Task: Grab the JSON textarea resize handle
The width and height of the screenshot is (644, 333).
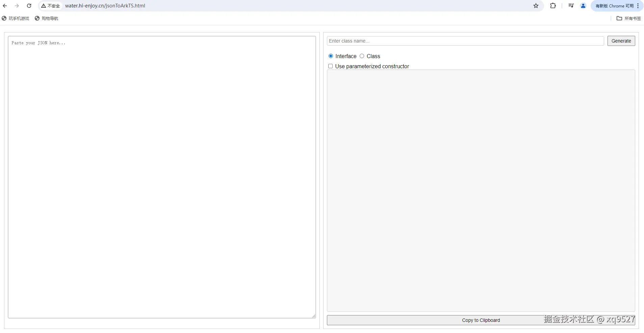Action: [314, 316]
